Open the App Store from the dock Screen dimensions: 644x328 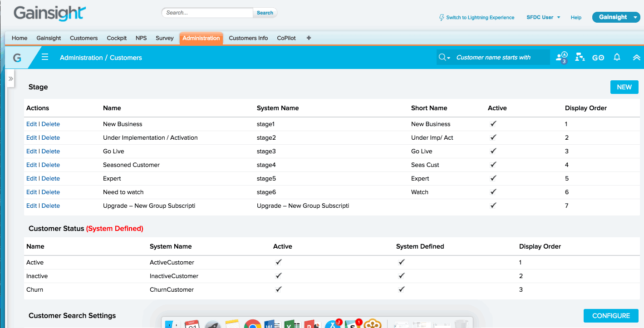[333, 324]
